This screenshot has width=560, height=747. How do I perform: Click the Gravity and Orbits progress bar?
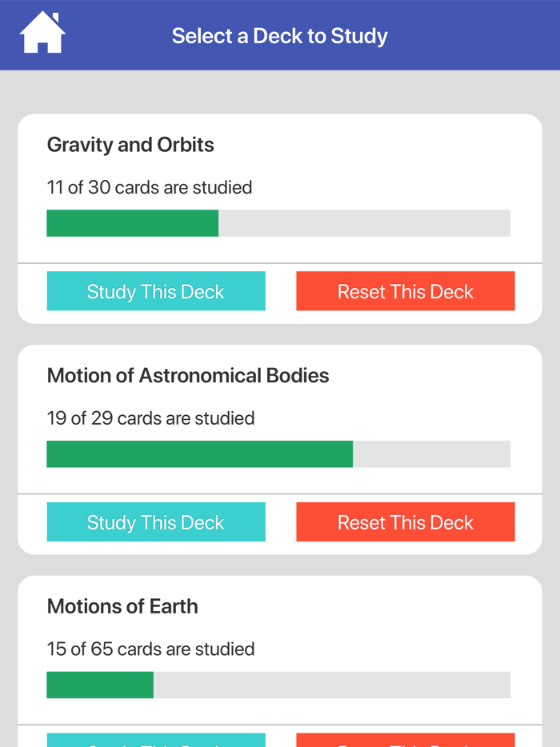coord(278,223)
